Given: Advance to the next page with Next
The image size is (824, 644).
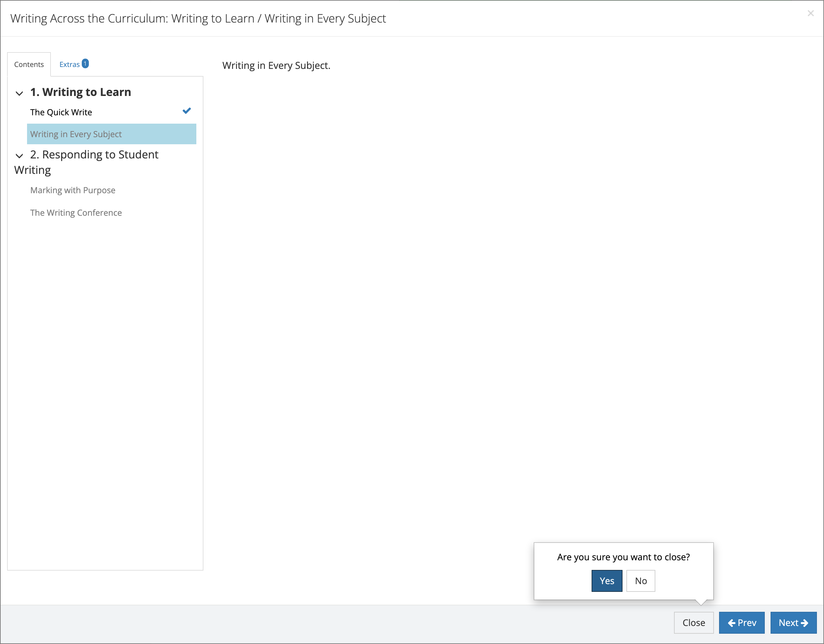Looking at the screenshot, I should 793,622.
